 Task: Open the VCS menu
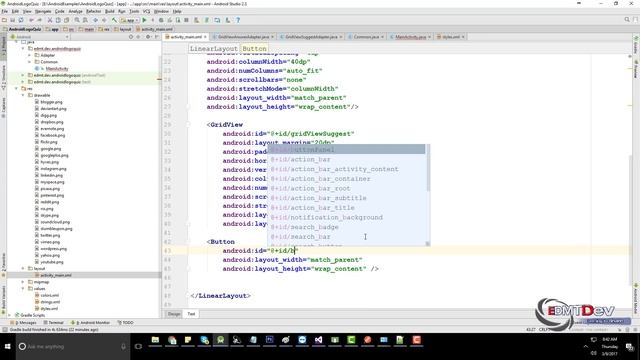point(147,11)
